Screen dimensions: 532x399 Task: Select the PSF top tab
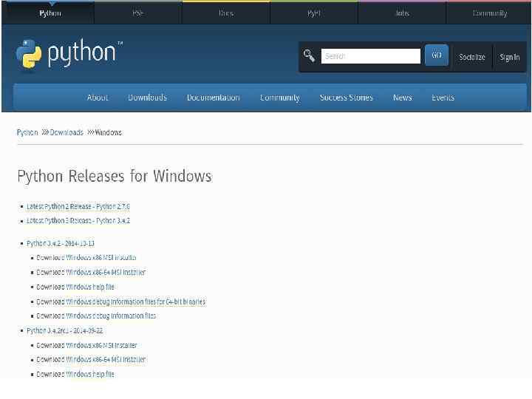click(137, 13)
